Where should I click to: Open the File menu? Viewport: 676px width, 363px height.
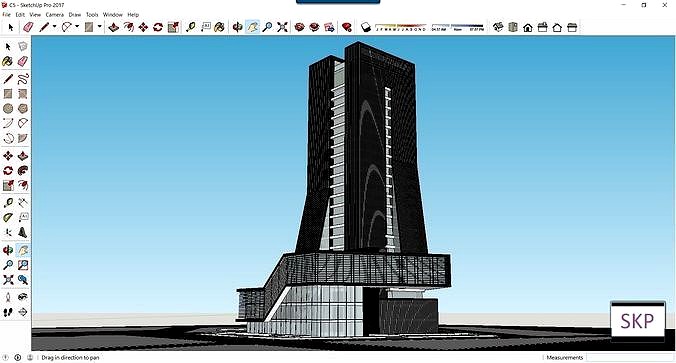tap(6, 15)
